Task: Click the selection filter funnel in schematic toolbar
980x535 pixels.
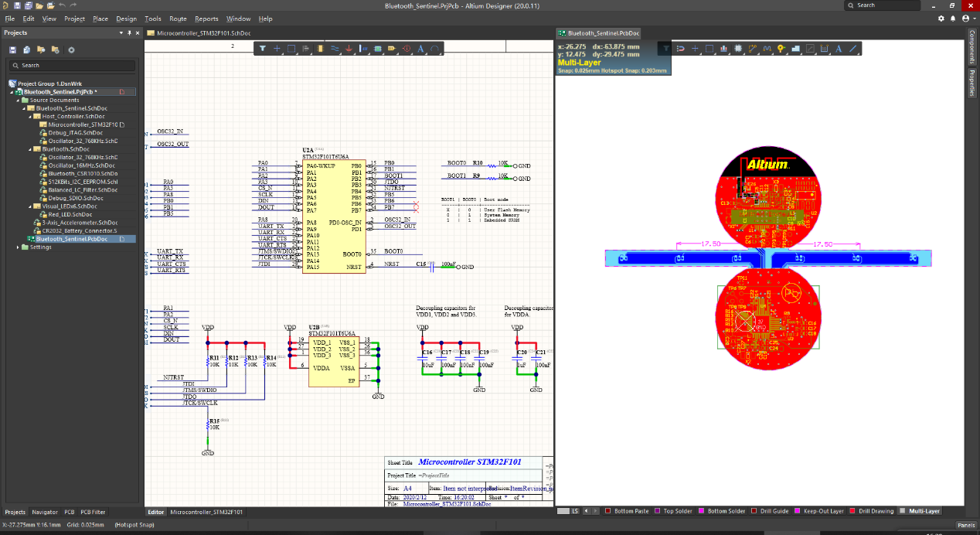Action: tap(263, 49)
